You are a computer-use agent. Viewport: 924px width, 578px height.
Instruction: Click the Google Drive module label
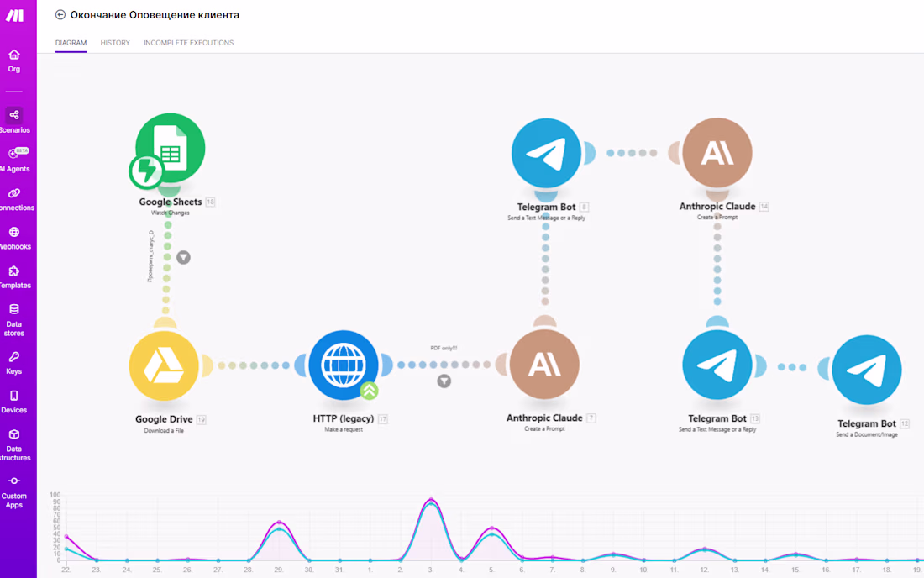coord(164,419)
